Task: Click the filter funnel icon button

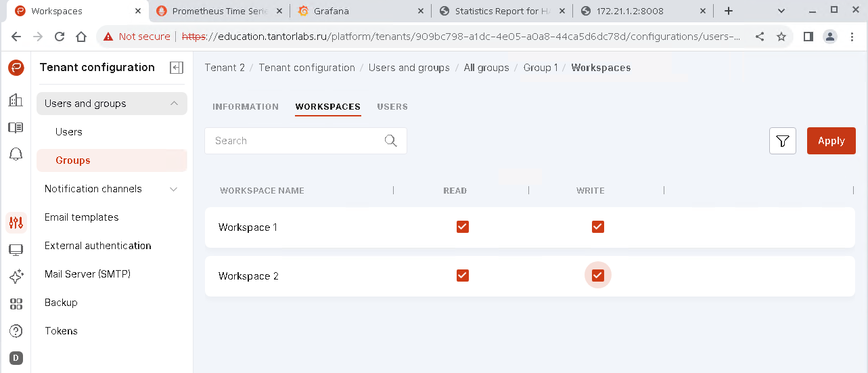Action: pyautogui.click(x=782, y=141)
